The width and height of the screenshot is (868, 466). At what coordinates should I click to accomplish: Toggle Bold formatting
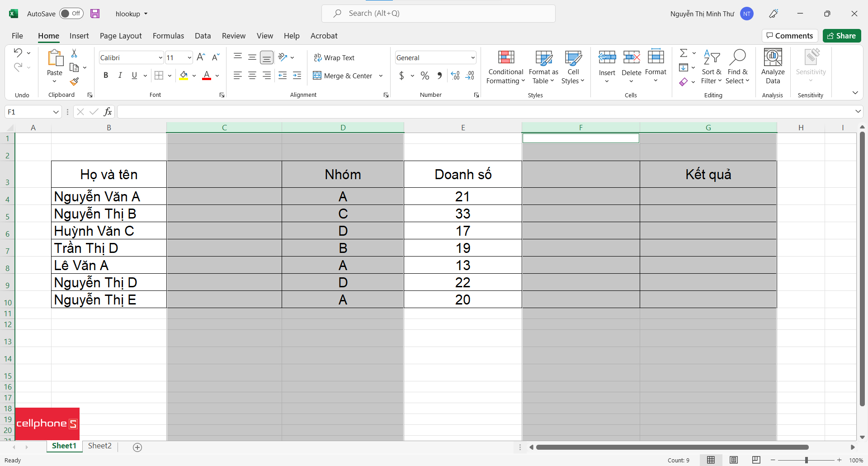click(106, 76)
